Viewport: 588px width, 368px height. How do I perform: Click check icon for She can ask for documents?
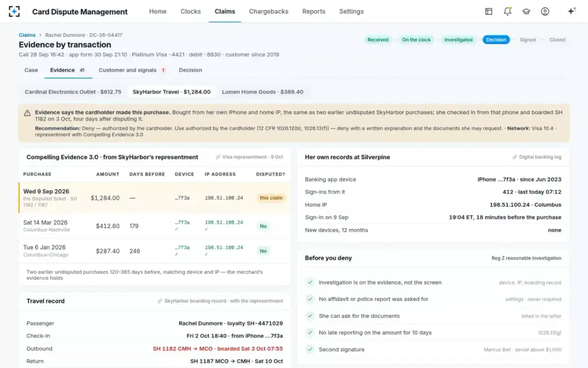coord(310,316)
